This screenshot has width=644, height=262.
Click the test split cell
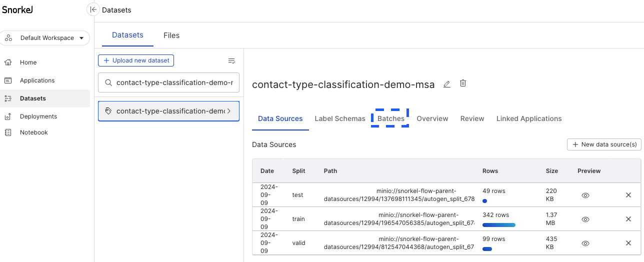click(x=298, y=195)
